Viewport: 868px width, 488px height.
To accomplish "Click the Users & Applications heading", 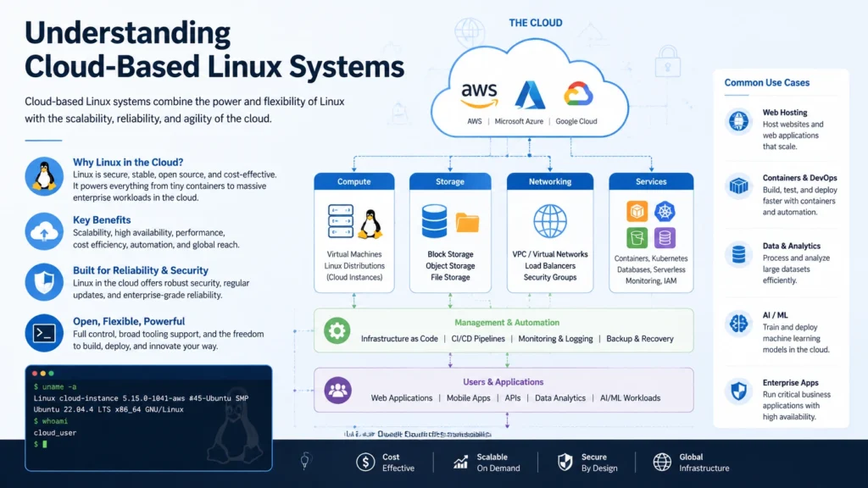I will pos(504,382).
